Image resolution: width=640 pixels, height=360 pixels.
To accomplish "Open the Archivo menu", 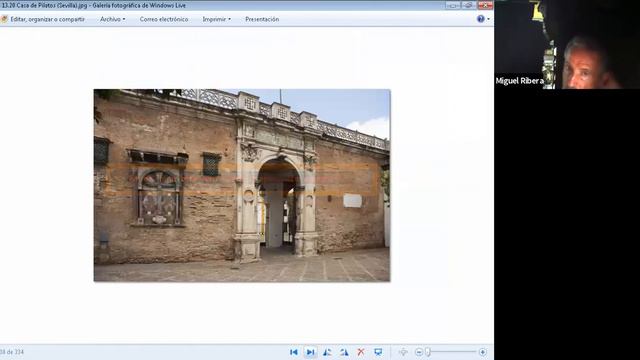I will pyautogui.click(x=112, y=19).
